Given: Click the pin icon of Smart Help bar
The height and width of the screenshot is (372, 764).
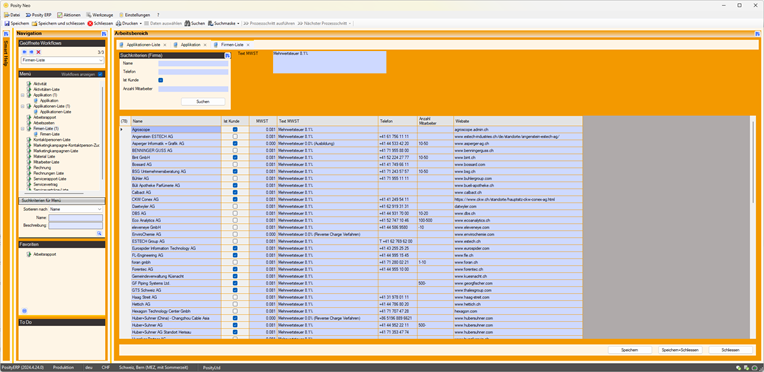Looking at the screenshot, I should [6, 34].
